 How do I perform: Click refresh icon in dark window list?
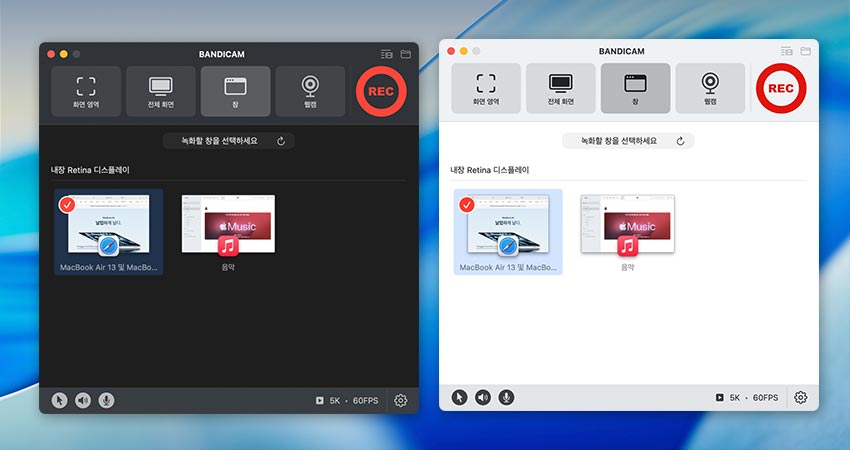coord(281,141)
